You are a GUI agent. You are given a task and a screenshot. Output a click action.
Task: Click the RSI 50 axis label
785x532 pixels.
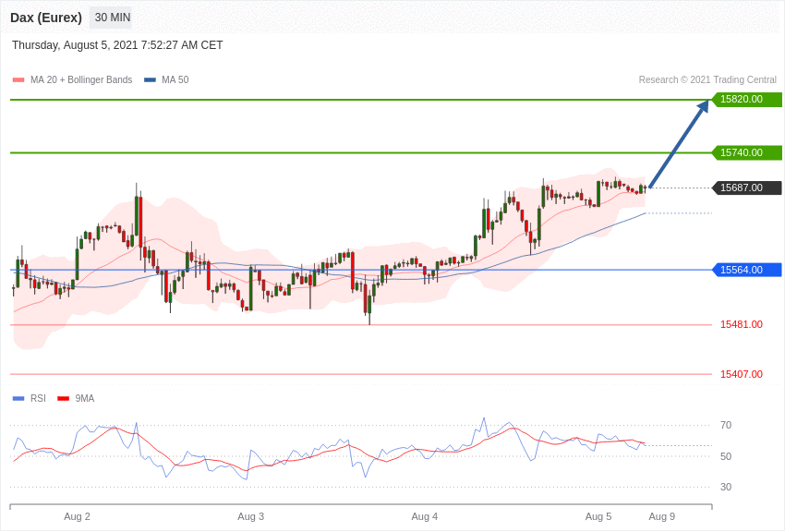pos(726,456)
